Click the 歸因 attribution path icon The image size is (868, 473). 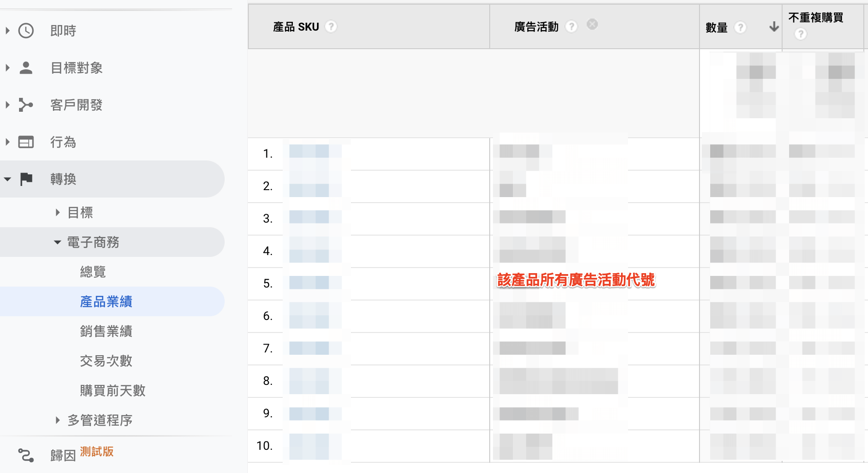point(26,455)
